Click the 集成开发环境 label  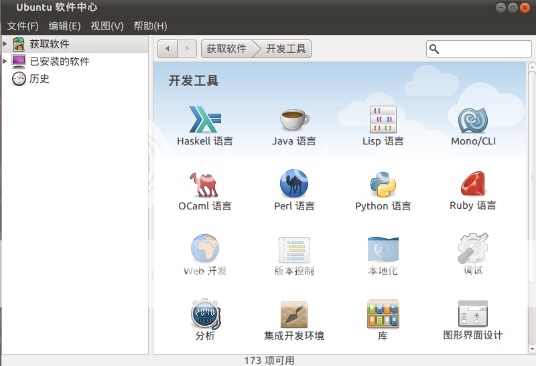(x=294, y=336)
